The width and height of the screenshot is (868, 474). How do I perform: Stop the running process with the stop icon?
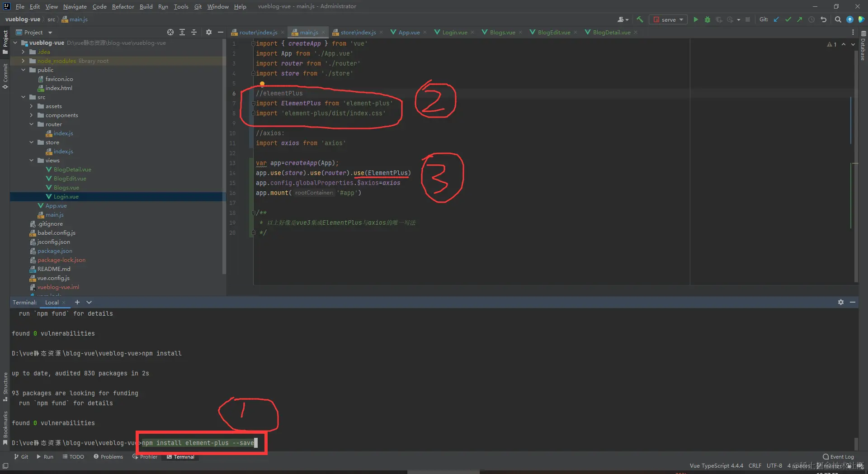748,19
